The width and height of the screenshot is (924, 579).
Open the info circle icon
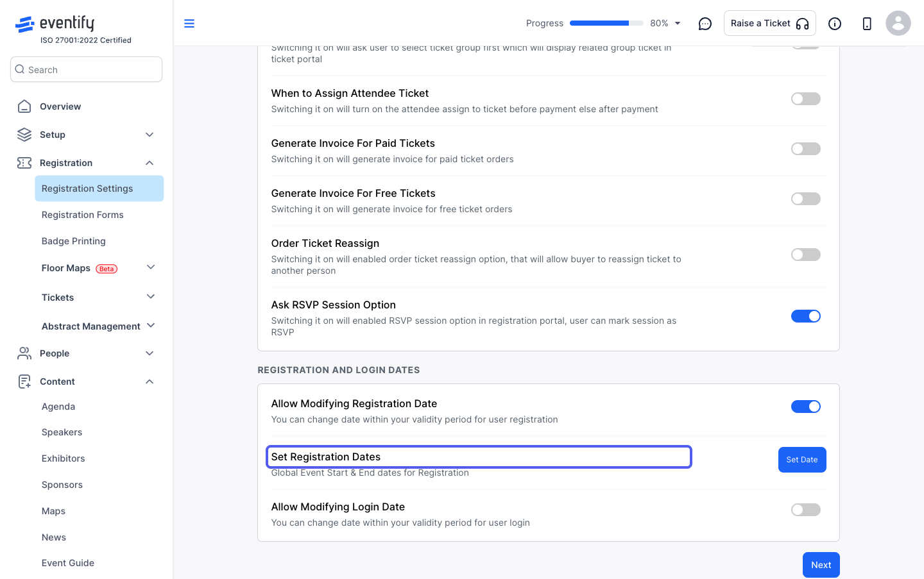[x=835, y=24]
